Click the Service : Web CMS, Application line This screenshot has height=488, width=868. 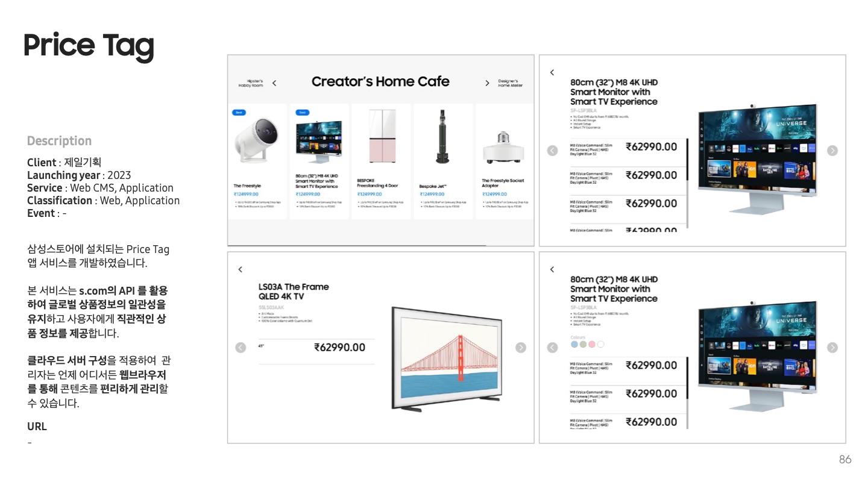point(100,188)
